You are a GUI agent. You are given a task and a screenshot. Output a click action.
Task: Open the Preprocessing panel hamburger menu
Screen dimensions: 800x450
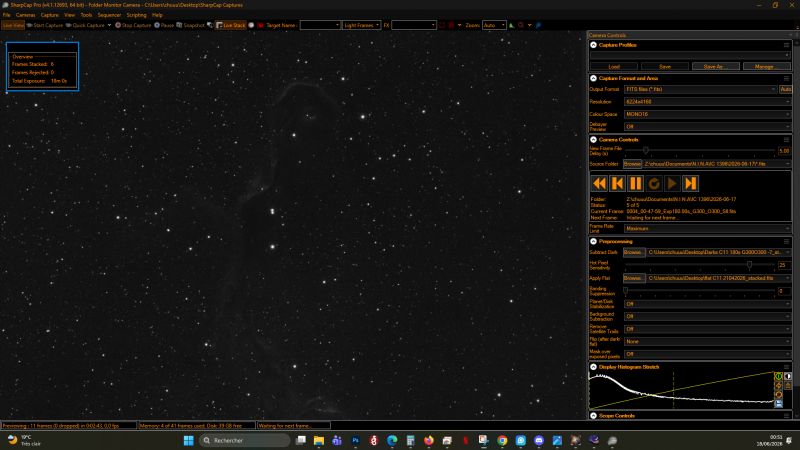tap(786, 241)
